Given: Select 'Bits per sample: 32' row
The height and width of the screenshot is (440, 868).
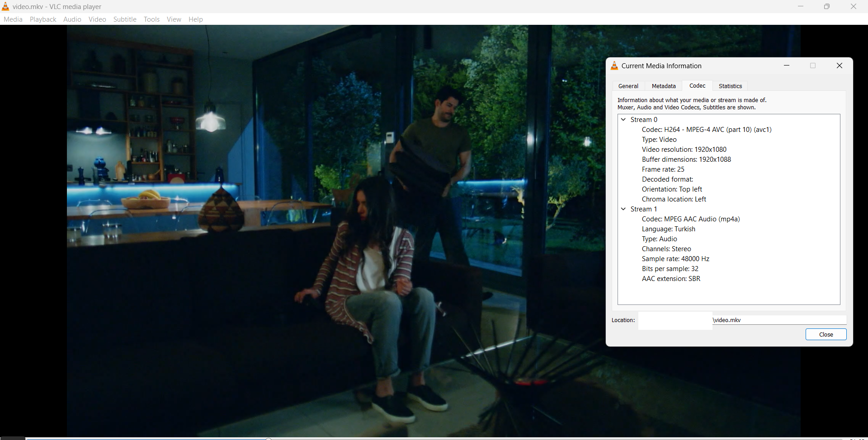Looking at the screenshot, I should click(670, 269).
